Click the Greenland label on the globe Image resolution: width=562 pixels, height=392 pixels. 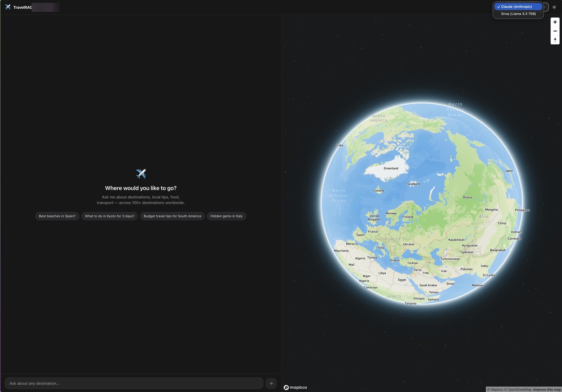(x=391, y=168)
